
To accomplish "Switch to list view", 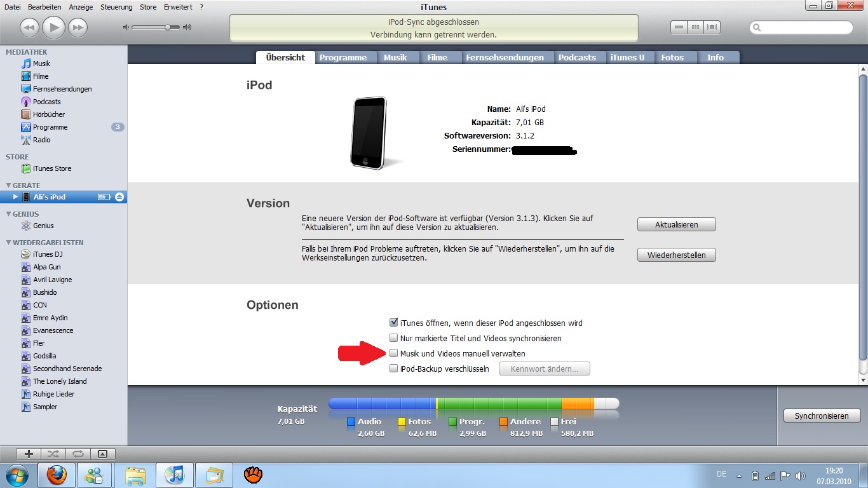I will (679, 27).
